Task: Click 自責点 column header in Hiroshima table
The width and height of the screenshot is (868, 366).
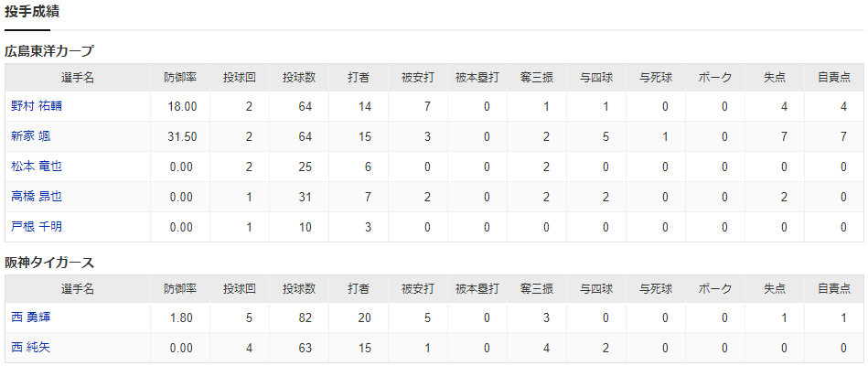Action: click(834, 77)
